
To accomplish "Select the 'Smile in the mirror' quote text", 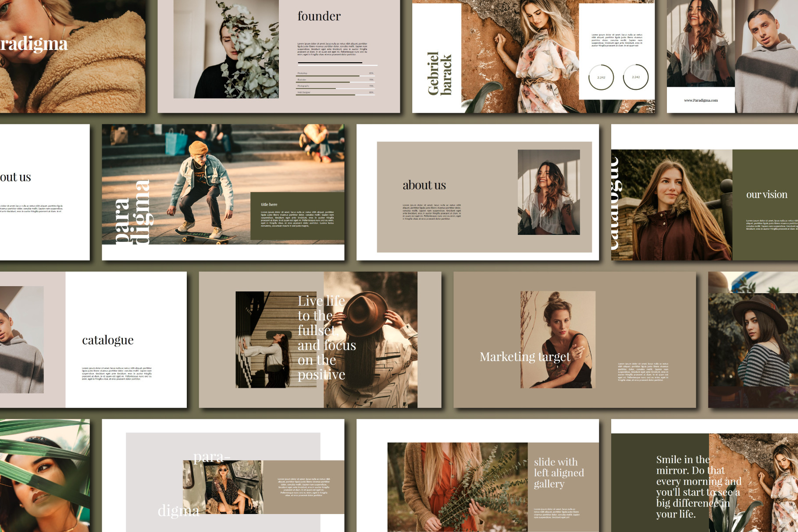I will coord(698,486).
